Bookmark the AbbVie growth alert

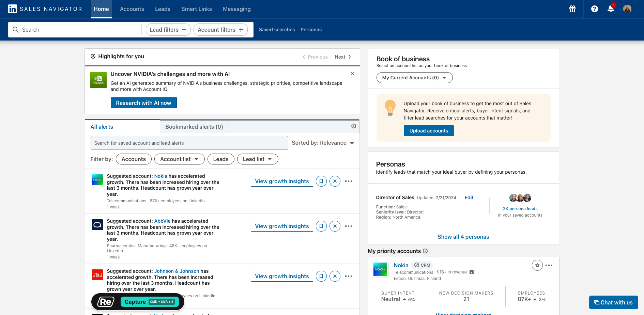click(x=321, y=226)
